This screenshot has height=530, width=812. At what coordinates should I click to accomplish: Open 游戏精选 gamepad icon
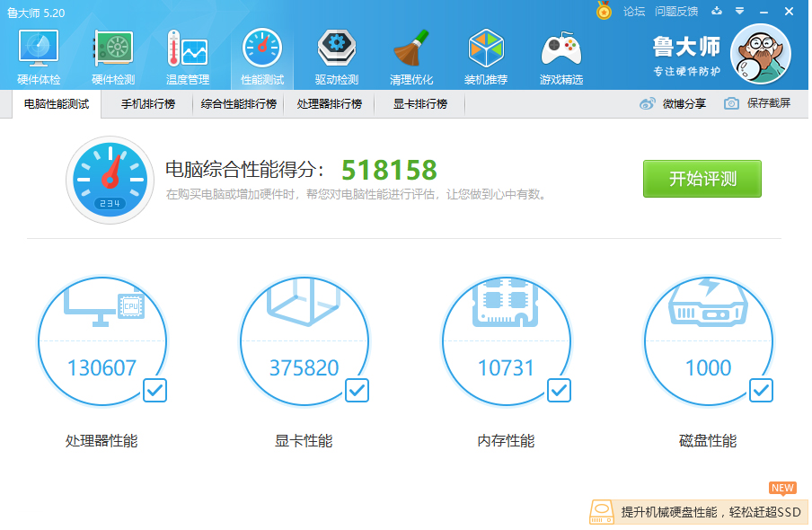pyautogui.click(x=560, y=57)
